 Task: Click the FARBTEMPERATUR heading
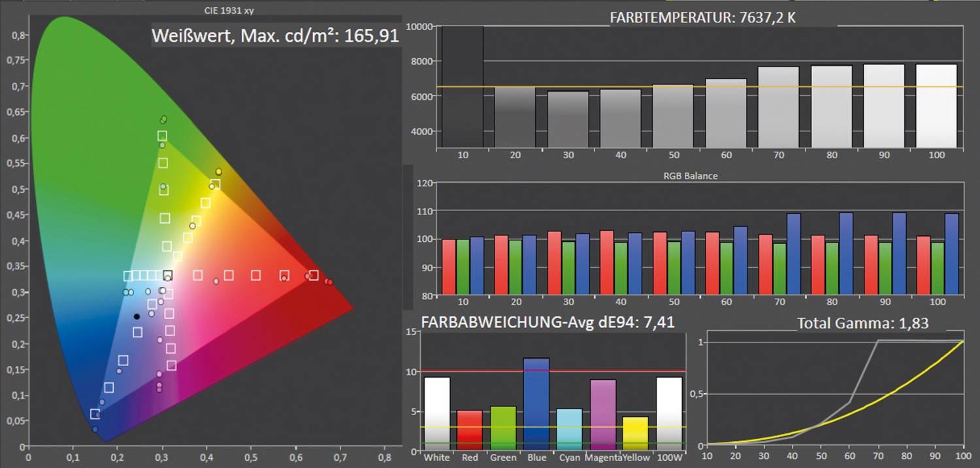(702, 18)
